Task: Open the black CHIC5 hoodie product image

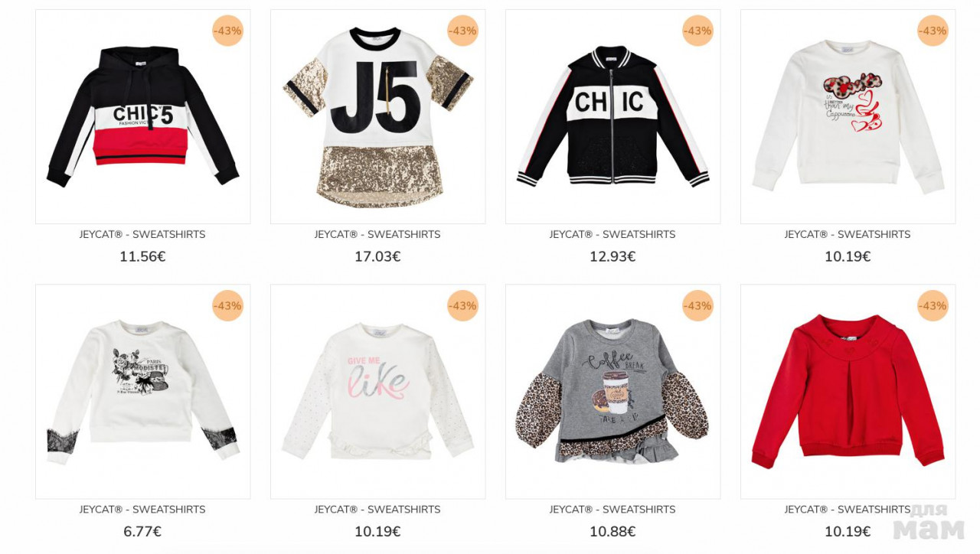Action: [x=142, y=116]
